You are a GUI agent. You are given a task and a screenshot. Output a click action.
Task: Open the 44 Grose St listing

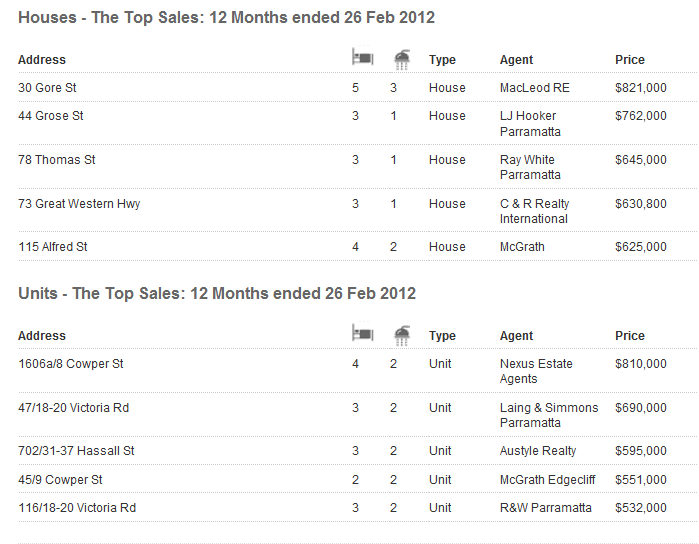click(51, 116)
